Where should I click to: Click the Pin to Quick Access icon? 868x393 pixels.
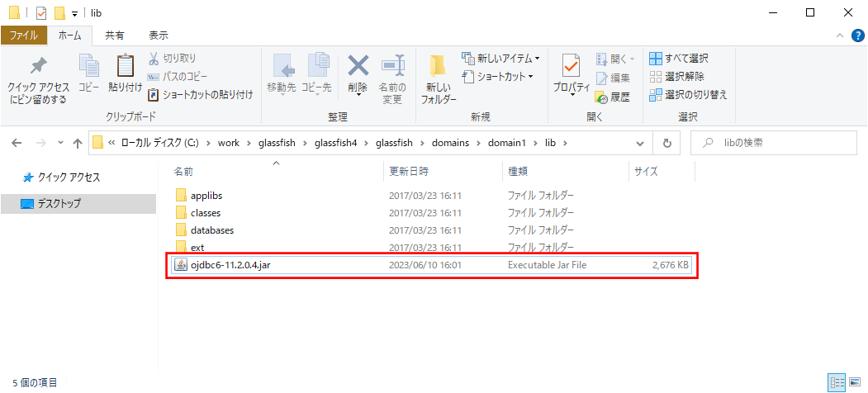pyautogui.click(x=38, y=67)
